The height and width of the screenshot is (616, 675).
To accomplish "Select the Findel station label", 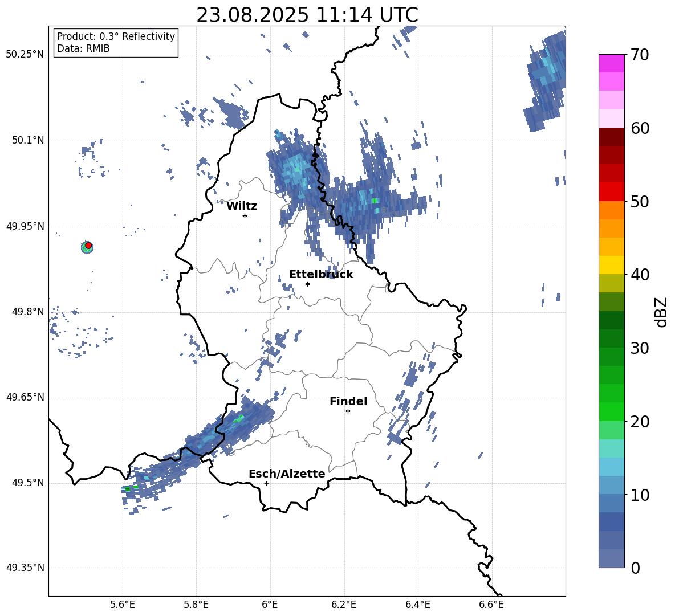I will pyautogui.click(x=348, y=401).
